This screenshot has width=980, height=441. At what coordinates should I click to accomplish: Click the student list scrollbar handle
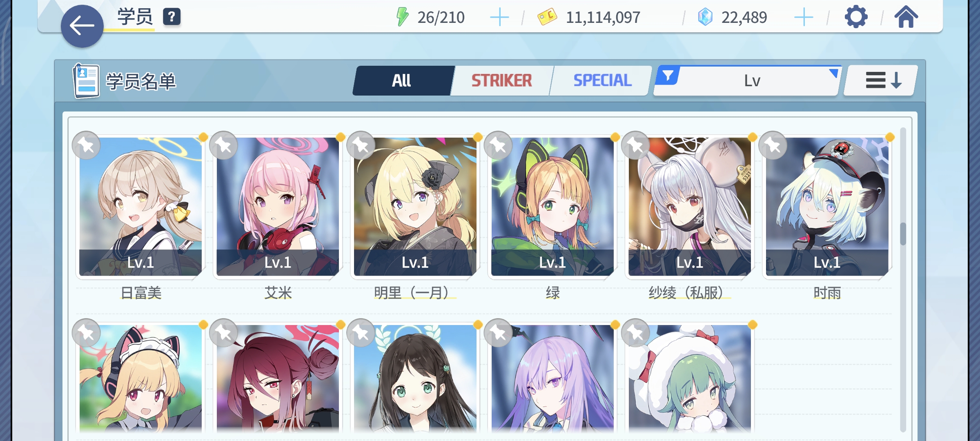[x=903, y=234]
